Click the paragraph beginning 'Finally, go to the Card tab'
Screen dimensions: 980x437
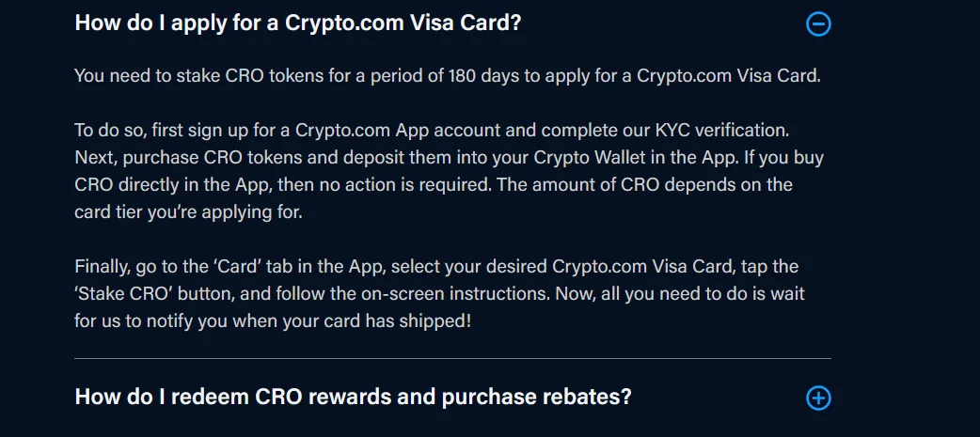[x=439, y=294]
